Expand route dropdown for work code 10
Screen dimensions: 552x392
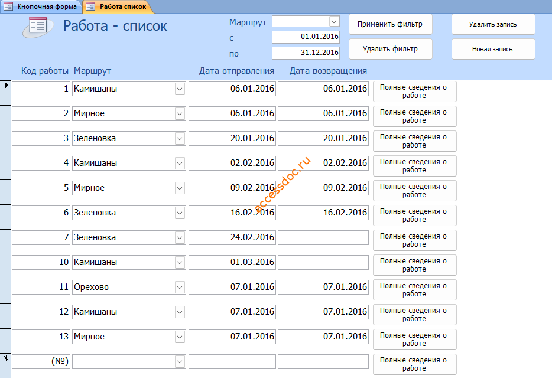(180, 262)
